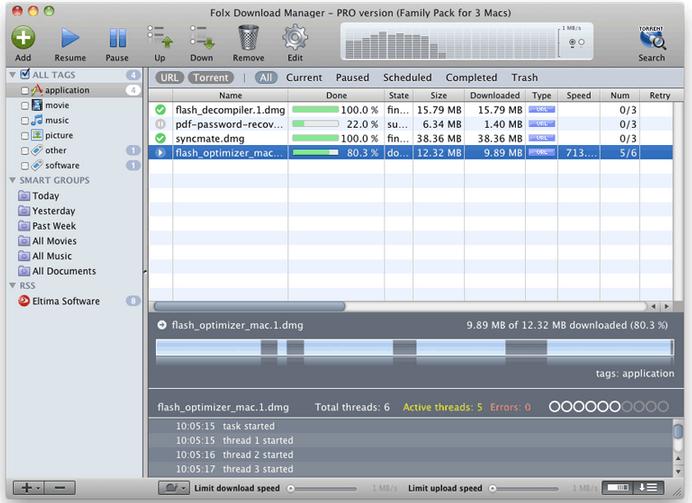Click the Eltima Software RSS icon
Image resolution: width=692 pixels, height=503 pixels.
(24, 301)
